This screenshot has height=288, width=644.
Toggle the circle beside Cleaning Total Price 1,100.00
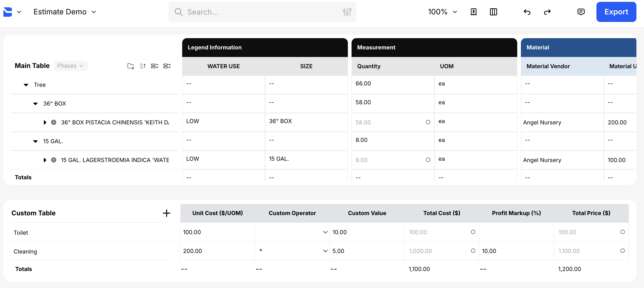(622, 251)
